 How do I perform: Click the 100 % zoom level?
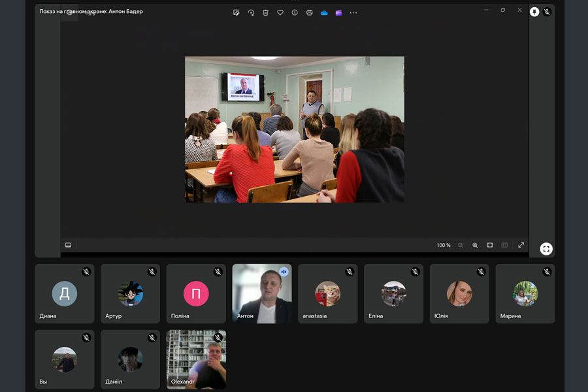tap(444, 245)
